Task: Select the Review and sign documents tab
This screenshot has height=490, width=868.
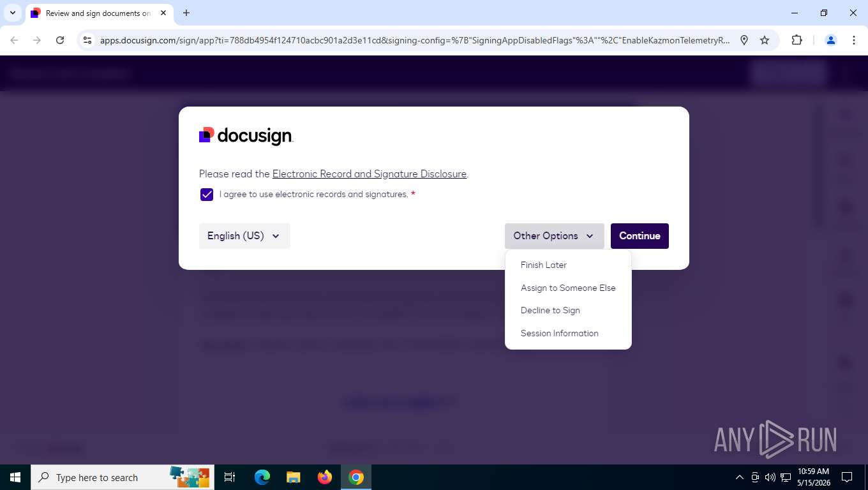Action: 99,13
